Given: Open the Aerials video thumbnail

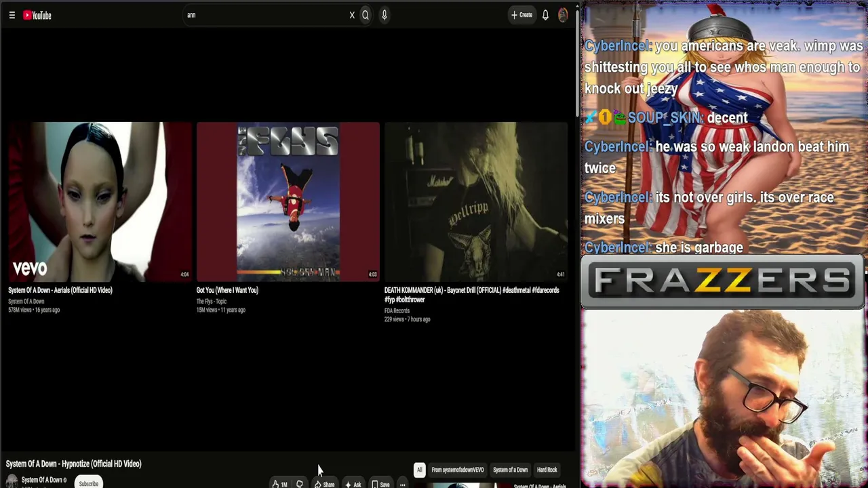Looking at the screenshot, I should coord(100,201).
